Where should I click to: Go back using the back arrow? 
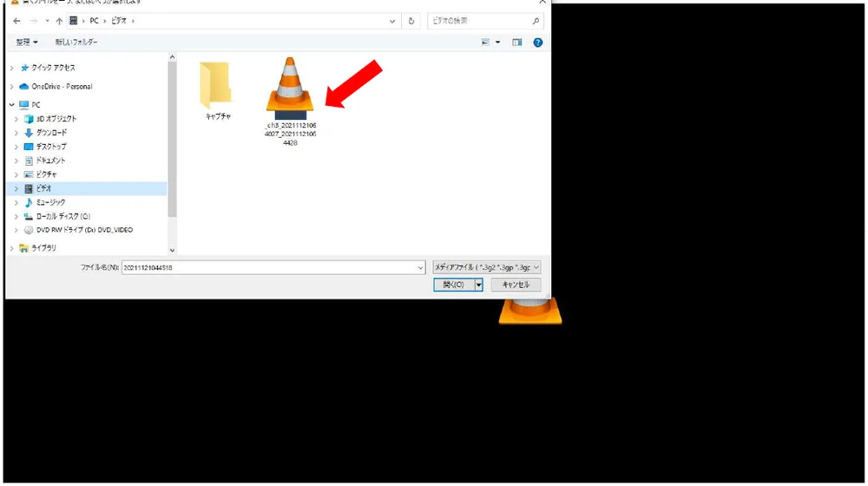point(16,21)
